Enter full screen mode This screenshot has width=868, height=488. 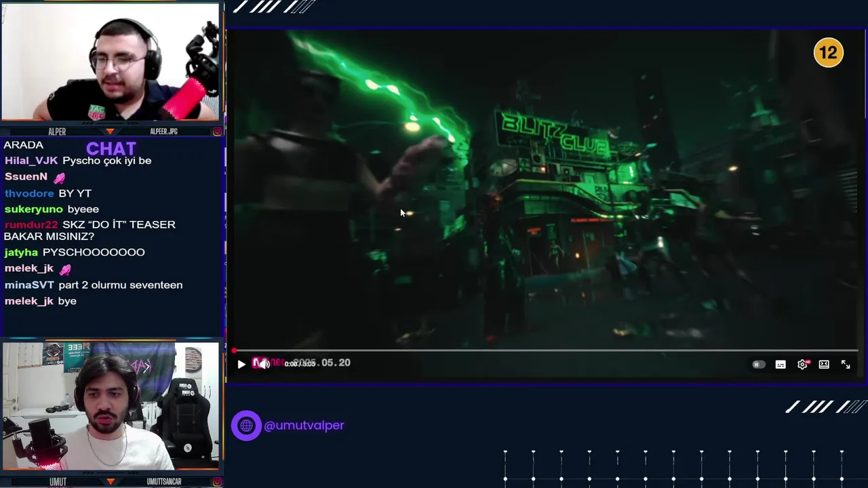846,365
